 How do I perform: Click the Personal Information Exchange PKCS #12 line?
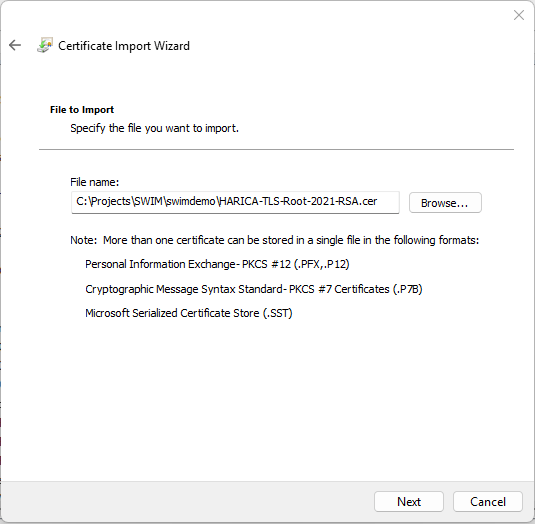pos(217,264)
